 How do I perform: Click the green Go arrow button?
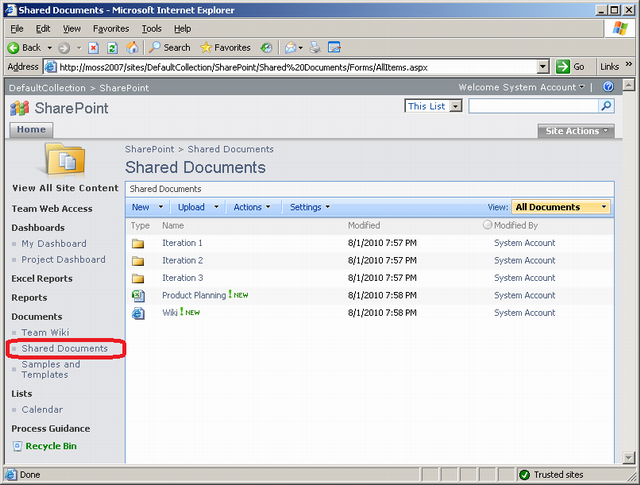pos(562,67)
